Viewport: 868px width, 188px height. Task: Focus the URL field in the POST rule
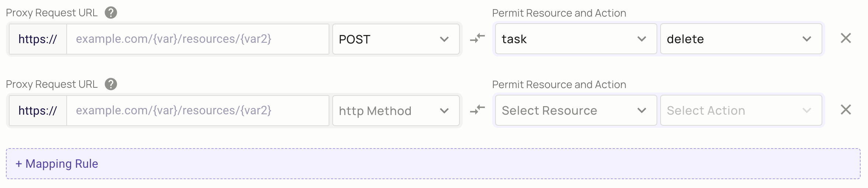[197, 39]
